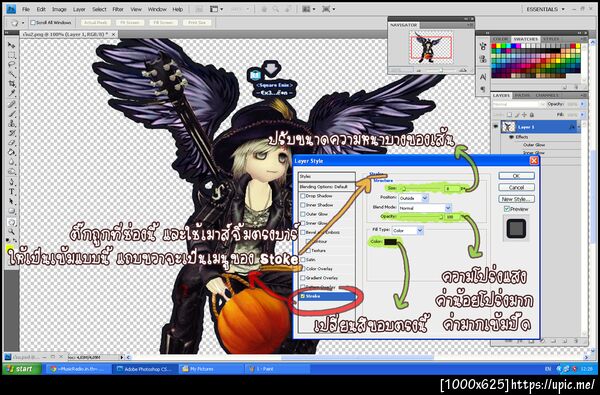The image size is (600, 395).
Task: Open the Window menu
Action: [x=157, y=9]
